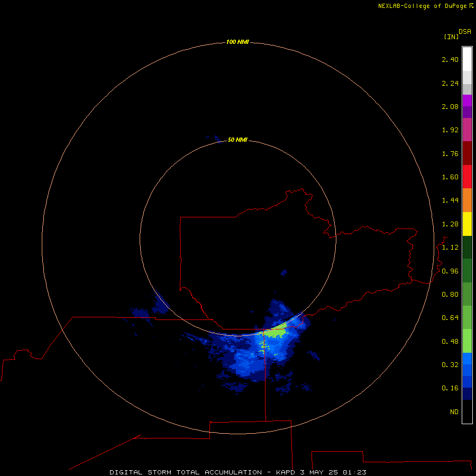This screenshot has height=476, width=476.
Task: Click the light green legend swatch
Action: click(x=467, y=341)
